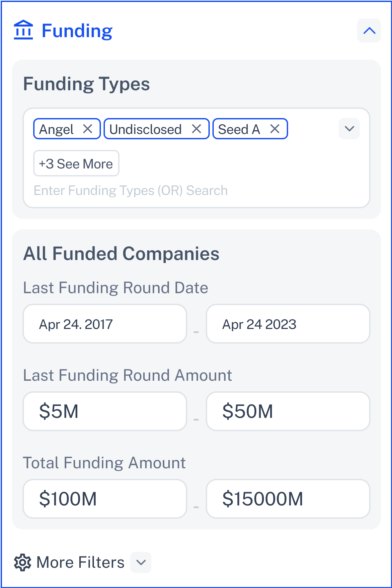Click the $100M minimum total funding field
This screenshot has height=588, width=392.
pyautogui.click(x=105, y=499)
